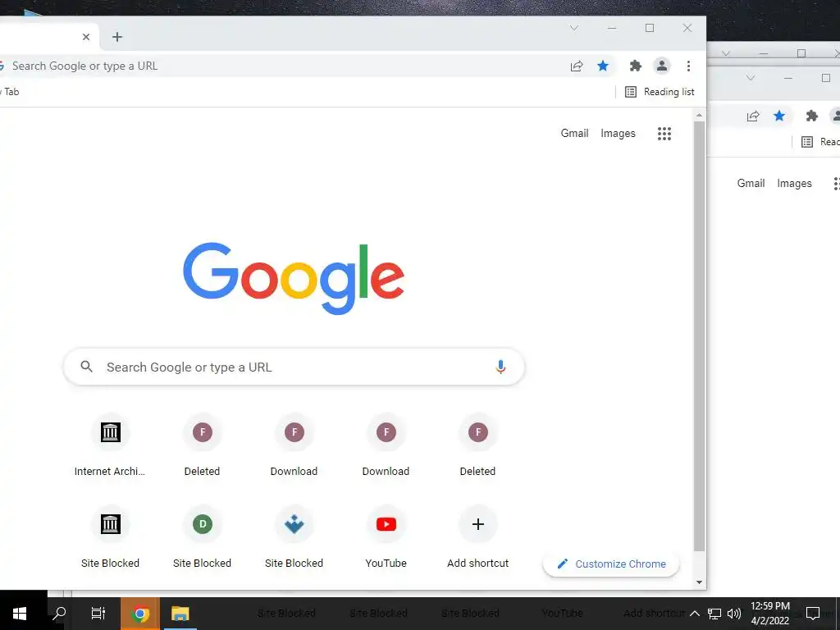Open a new tab with the plus button

pyautogui.click(x=117, y=37)
